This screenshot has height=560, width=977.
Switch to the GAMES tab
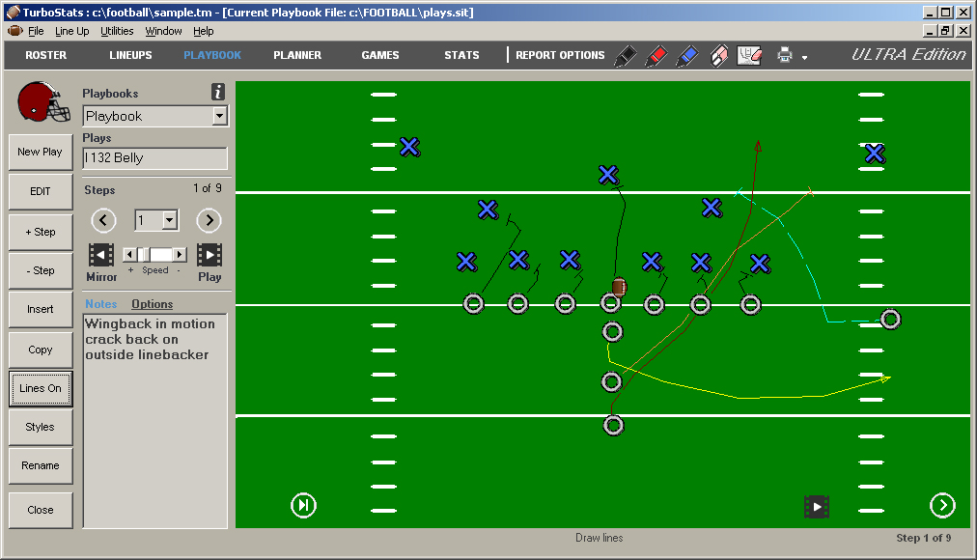point(380,55)
